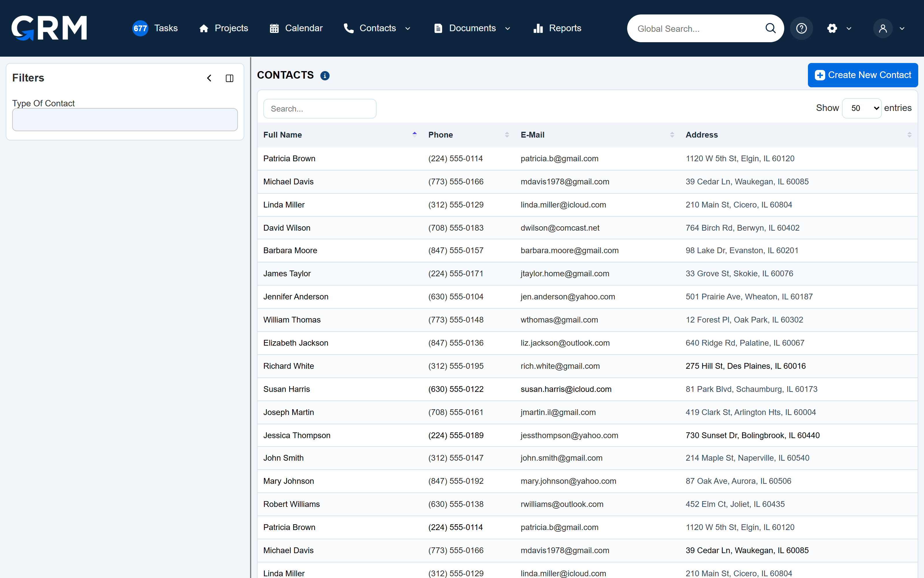Click the GRM logo

49,28
